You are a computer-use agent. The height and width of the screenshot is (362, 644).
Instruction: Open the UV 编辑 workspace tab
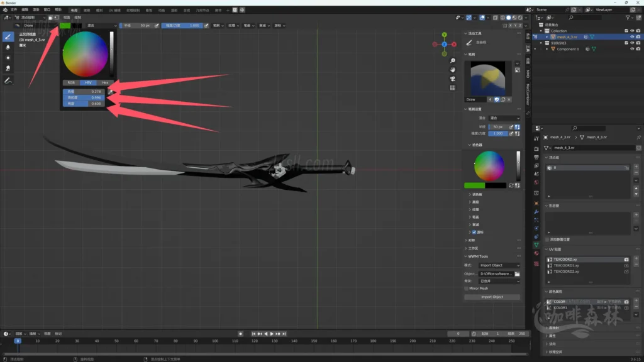tap(114, 11)
